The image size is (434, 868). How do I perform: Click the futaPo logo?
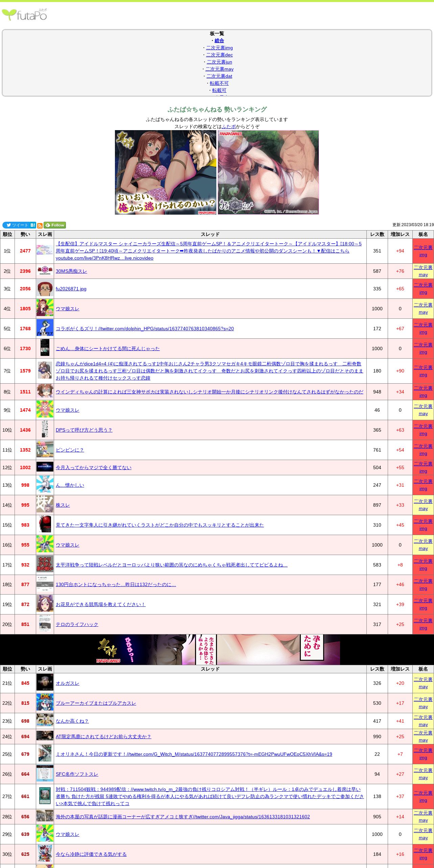pyautogui.click(x=24, y=15)
